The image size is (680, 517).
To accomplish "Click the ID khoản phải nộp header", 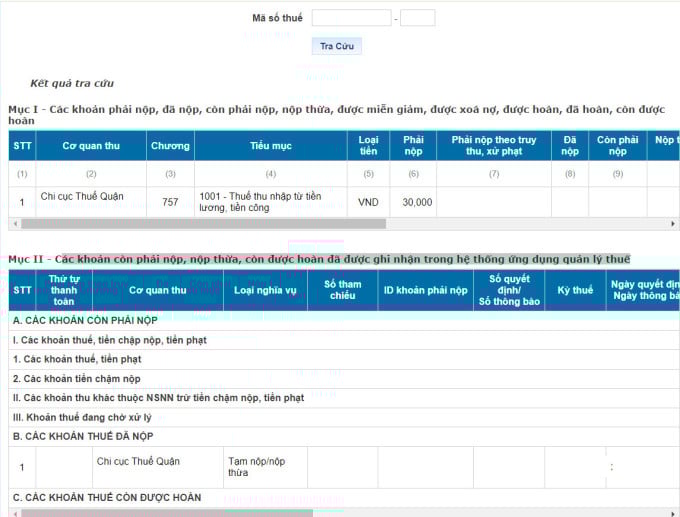I will [425, 291].
